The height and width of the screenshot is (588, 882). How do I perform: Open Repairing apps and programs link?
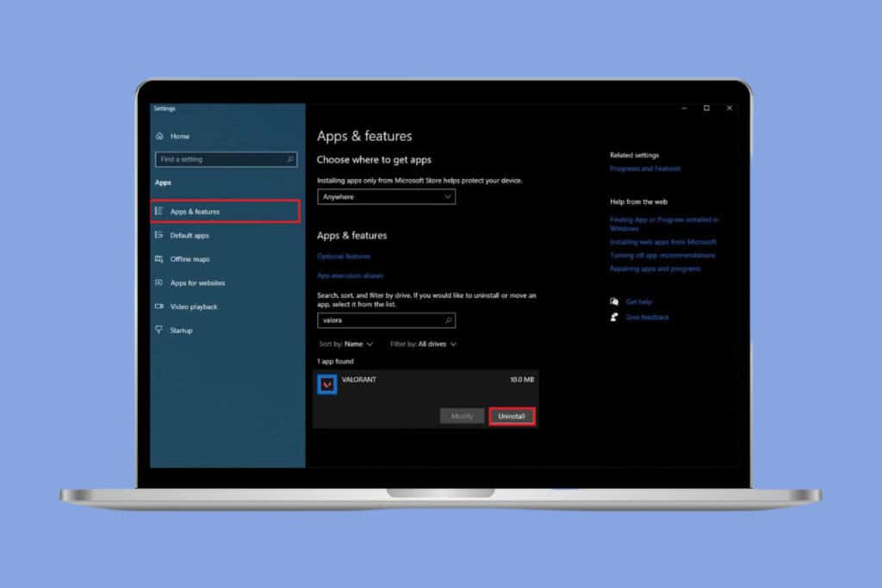[x=655, y=269]
